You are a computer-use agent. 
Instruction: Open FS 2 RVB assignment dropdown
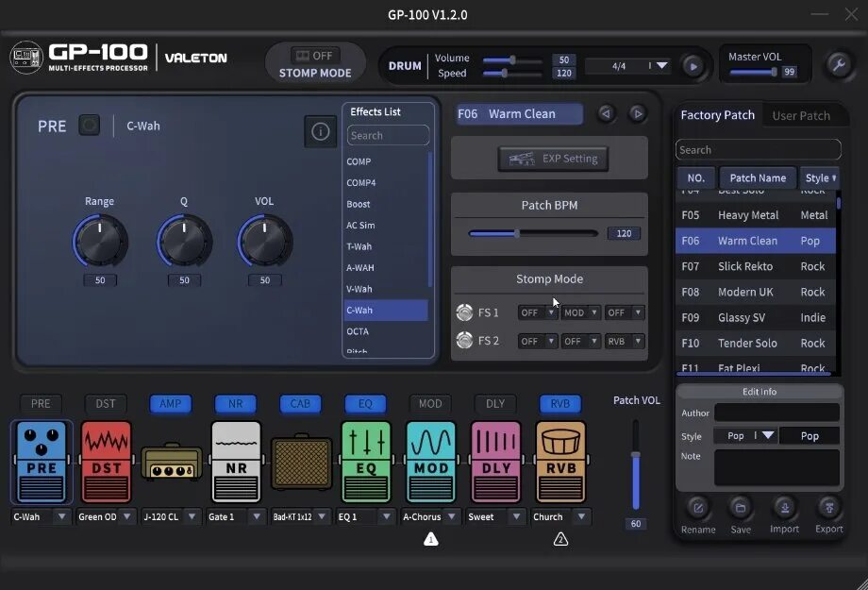click(x=625, y=342)
